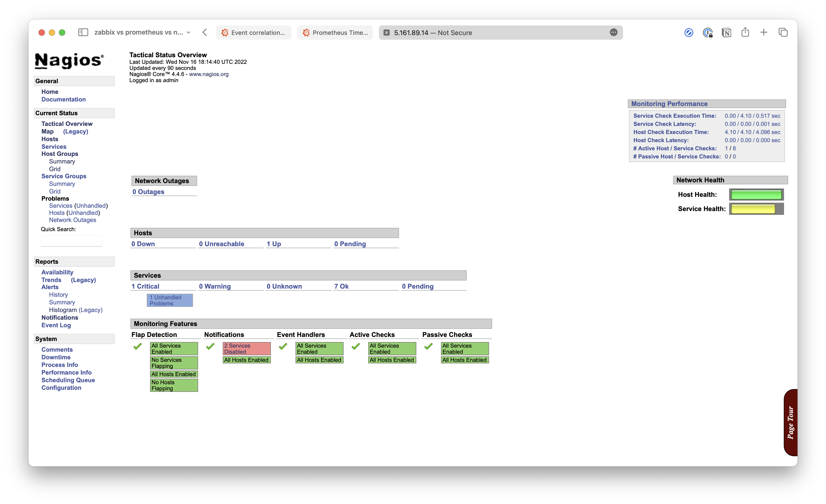Switch to the Event correlation tab

254,33
